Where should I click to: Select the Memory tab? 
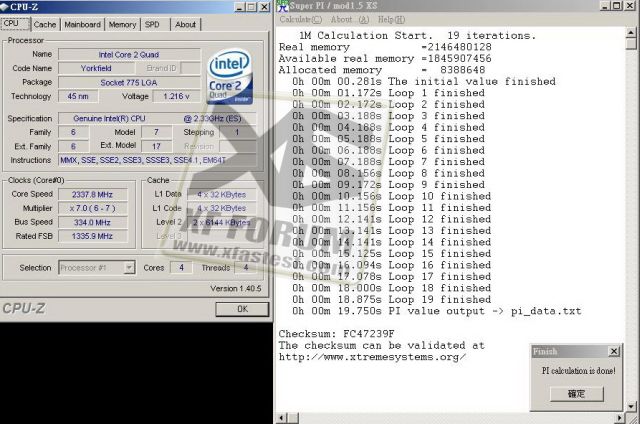(122, 24)
